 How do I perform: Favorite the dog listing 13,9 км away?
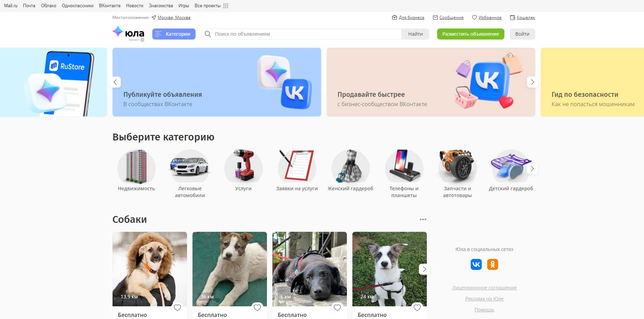click(177, 308)
